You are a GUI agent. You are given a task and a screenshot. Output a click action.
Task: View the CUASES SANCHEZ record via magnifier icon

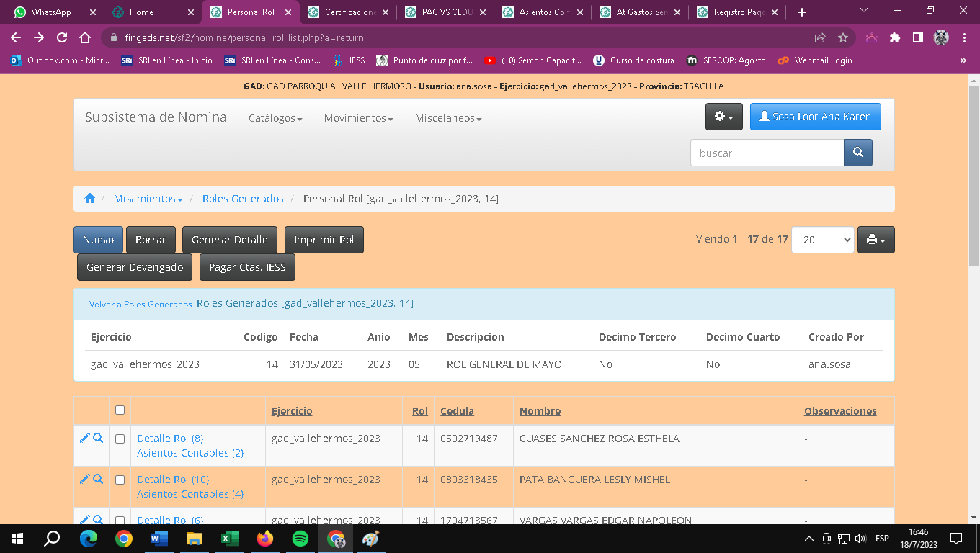coord(98,438)
